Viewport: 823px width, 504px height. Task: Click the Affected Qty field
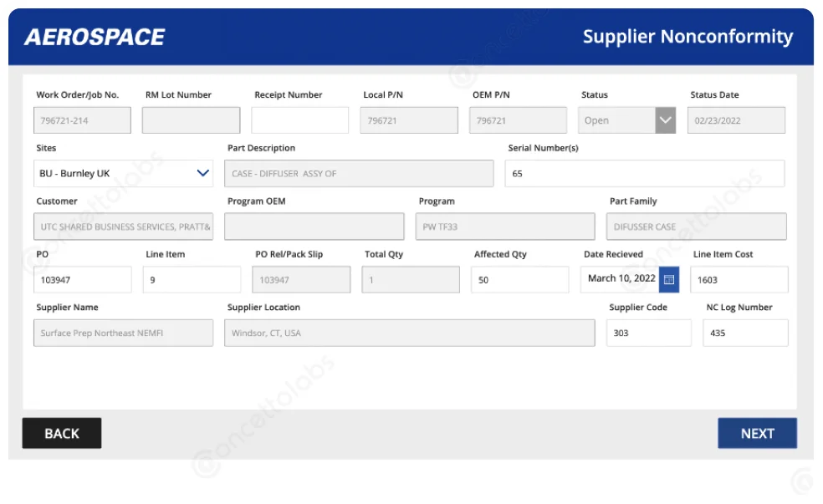(519, 280)
